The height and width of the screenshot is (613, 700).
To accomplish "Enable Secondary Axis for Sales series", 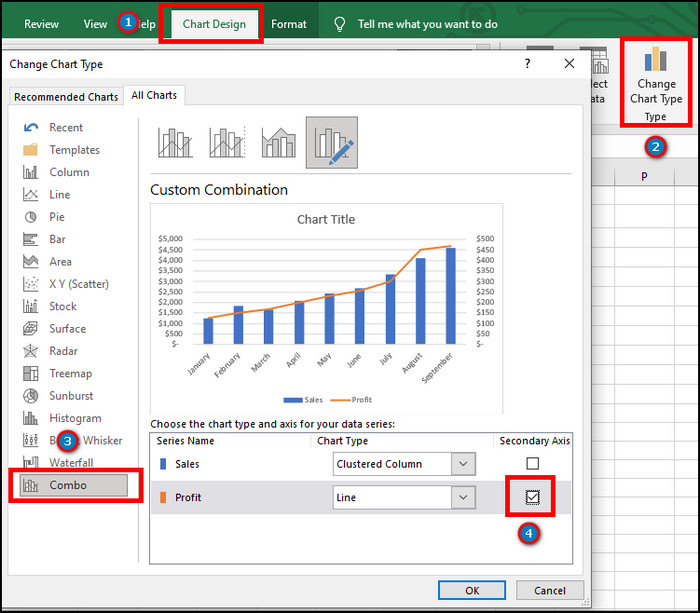I will point(532,463).
